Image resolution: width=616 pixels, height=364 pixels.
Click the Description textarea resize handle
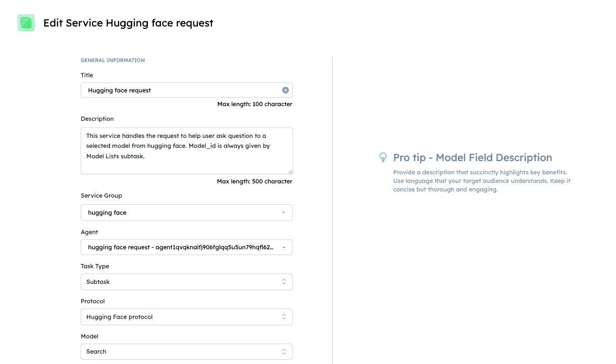[290, 171]
